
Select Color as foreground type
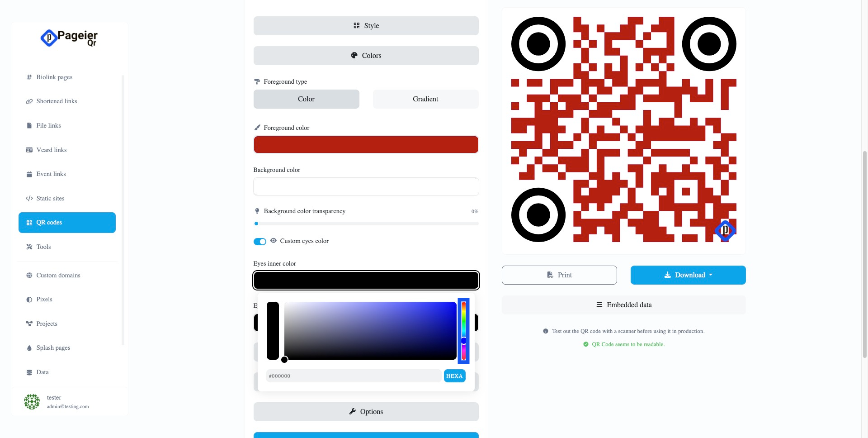[307, 99]
